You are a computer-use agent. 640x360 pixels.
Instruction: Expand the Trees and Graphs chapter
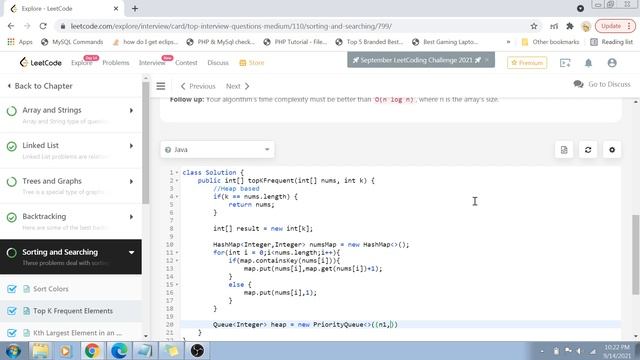coord(131,182)
